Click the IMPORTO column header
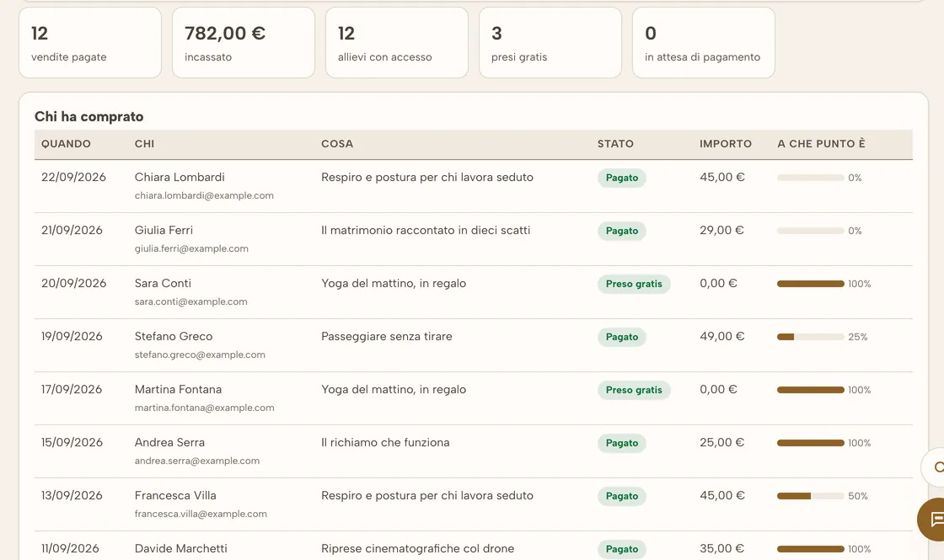 point(726,144)
